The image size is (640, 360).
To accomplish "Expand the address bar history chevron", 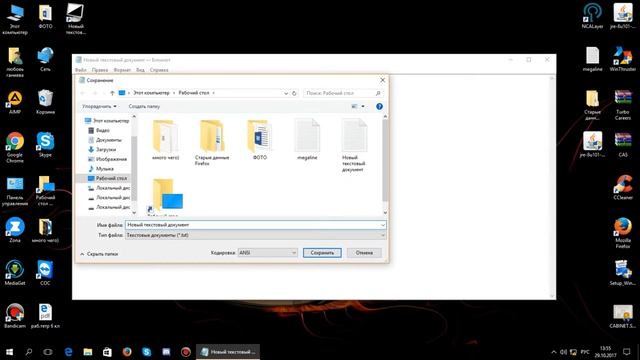I will pos(286,93).
